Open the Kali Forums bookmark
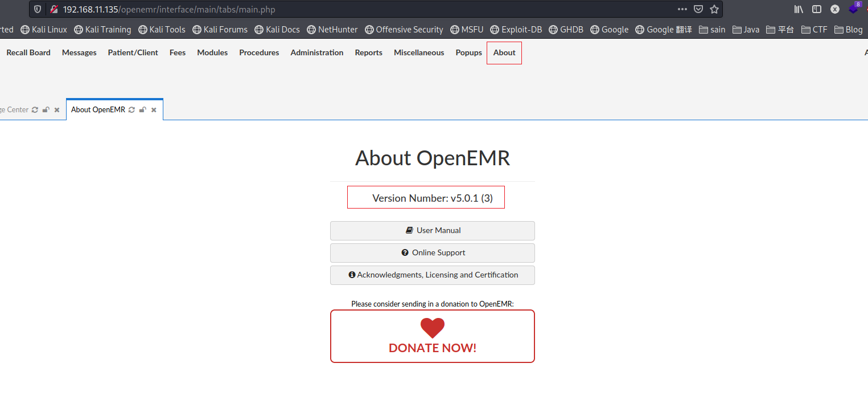 point(220,30)
